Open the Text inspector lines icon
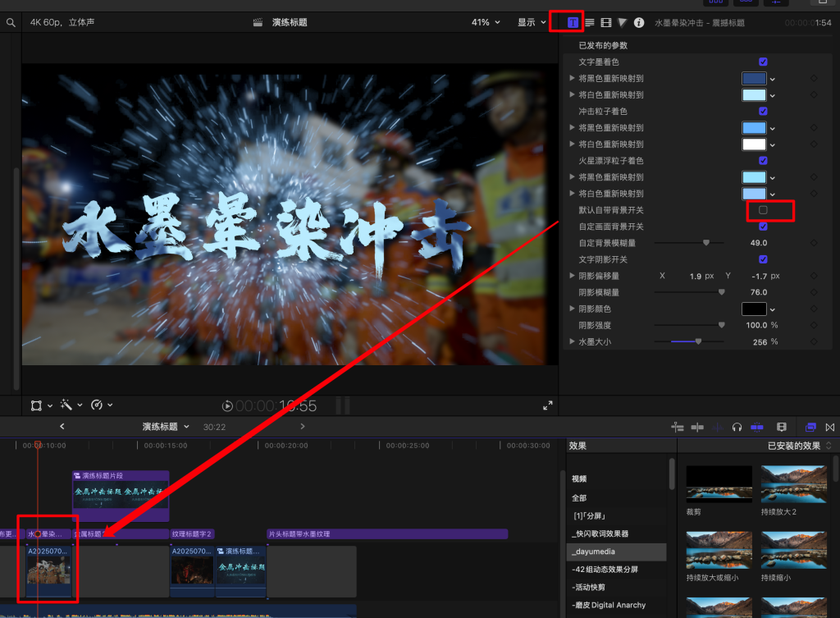This screenshot has height=618, width=840. 589,22
